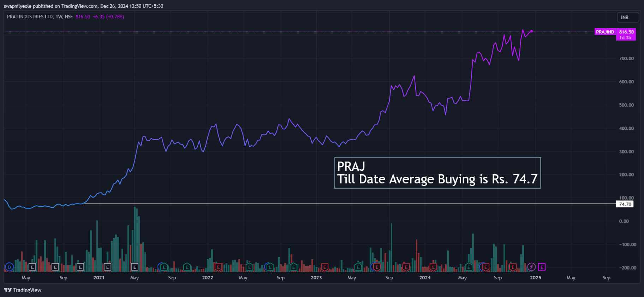Click red E earnings marker nearest 2022 label
Viewport: 644px width, 297px height.
point(218,267)
